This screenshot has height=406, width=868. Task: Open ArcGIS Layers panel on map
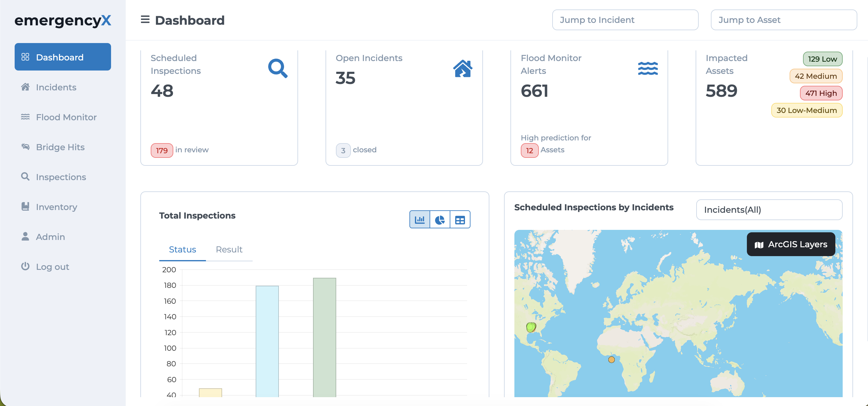pos(791,244)
